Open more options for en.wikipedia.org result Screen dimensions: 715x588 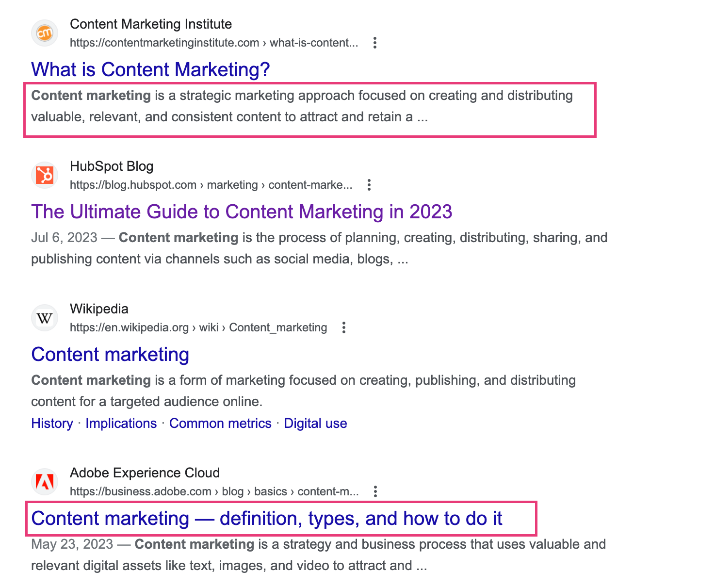[x=343, y=327]
